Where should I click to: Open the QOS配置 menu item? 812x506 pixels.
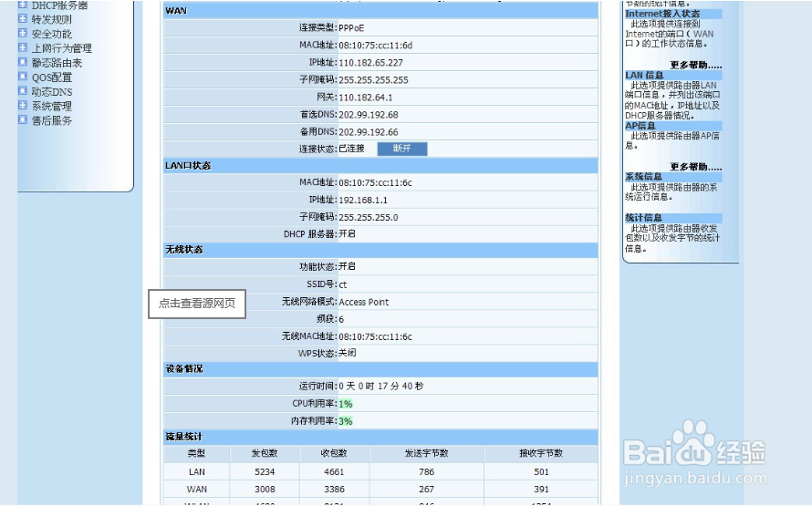(x=52, y=77)
